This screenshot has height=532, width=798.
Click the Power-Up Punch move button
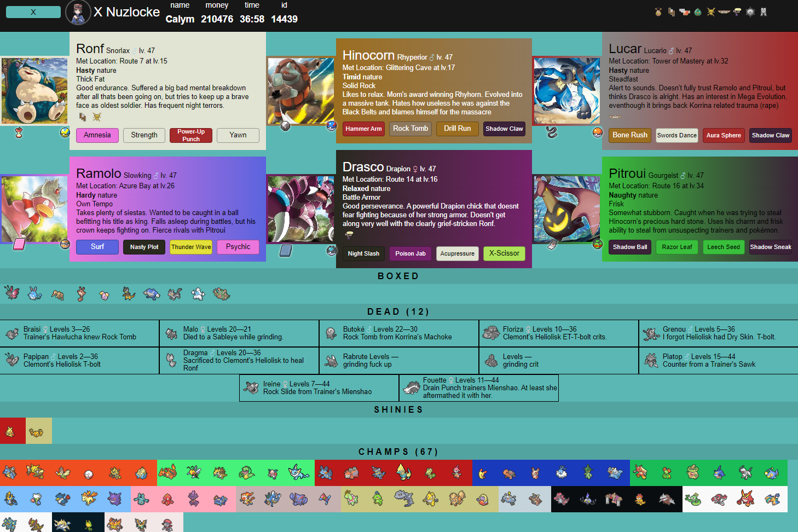coord(191,135)
